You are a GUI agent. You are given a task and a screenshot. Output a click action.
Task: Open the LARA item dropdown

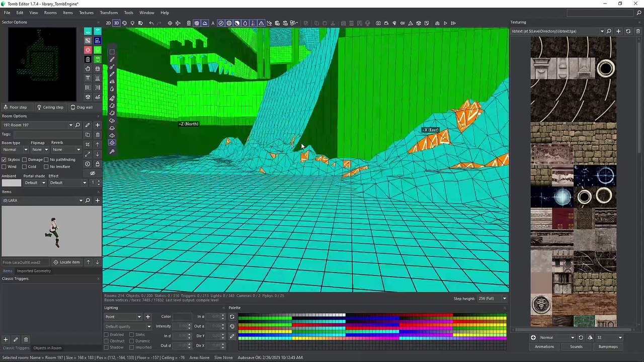42,201
